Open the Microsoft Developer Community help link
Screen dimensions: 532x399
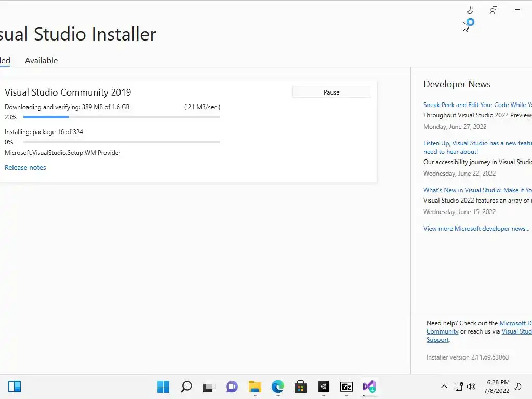[x=515, y=323]
